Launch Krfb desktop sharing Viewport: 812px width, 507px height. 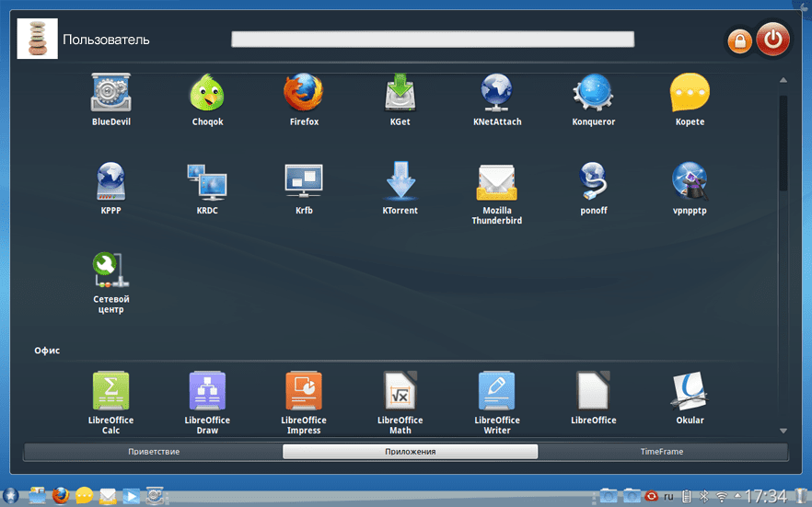304,189
